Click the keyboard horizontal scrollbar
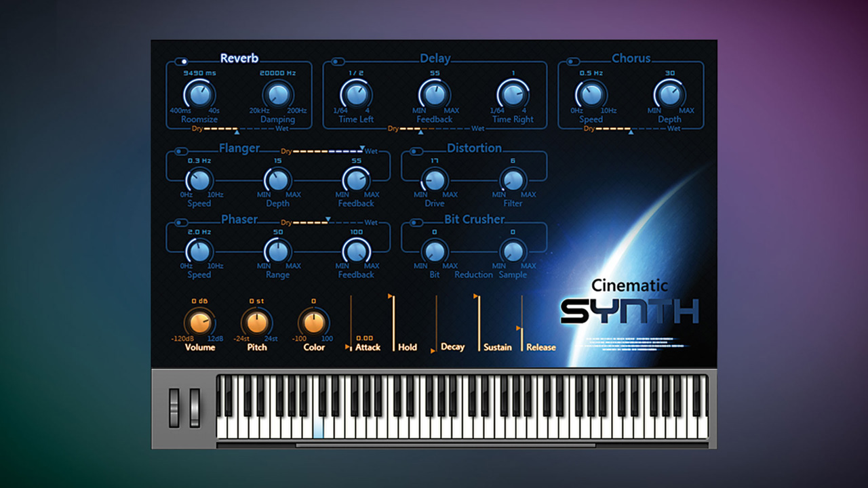 (x=446, y=445)
